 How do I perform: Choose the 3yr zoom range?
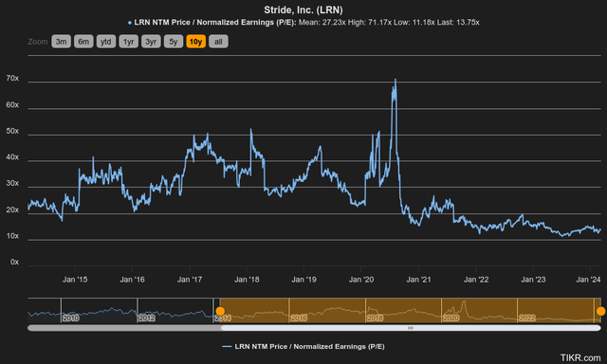pyautogui.click(x=151, y=42)
